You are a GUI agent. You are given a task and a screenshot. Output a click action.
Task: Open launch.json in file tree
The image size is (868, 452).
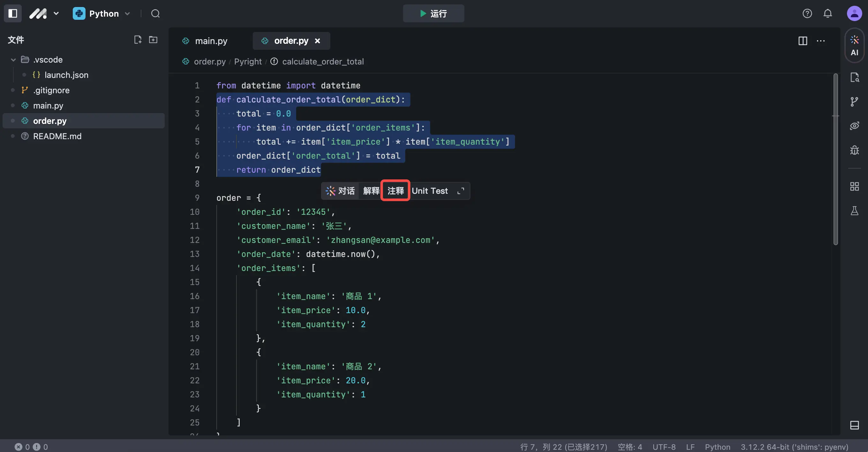pos(66,75)
